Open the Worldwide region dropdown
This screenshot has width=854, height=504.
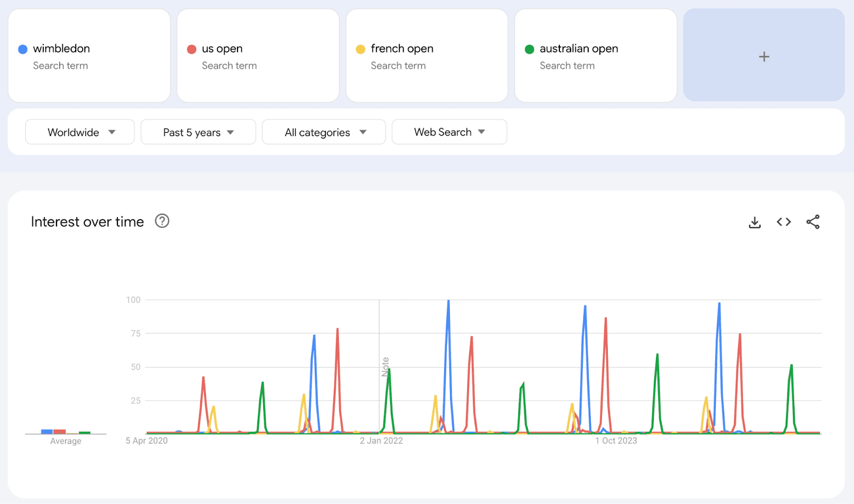pos(80,132)
